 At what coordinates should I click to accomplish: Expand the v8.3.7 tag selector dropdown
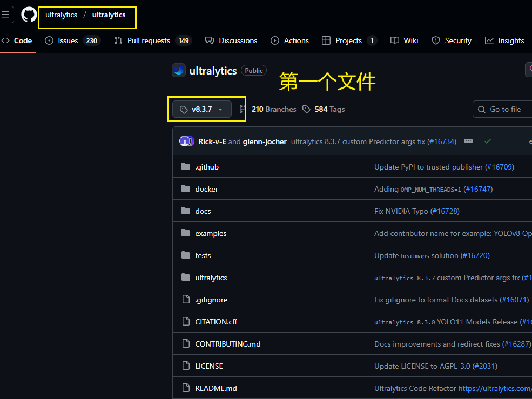pos(202,109)
